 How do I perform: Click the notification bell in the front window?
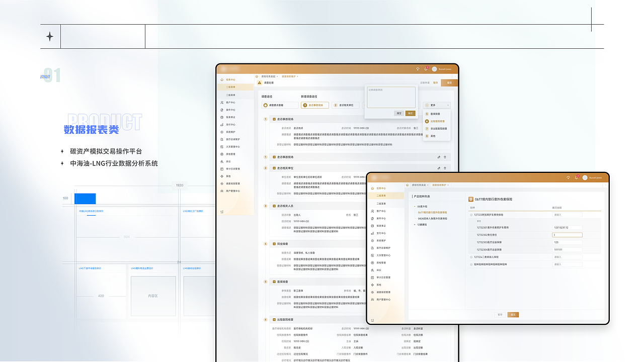[577, 177]
